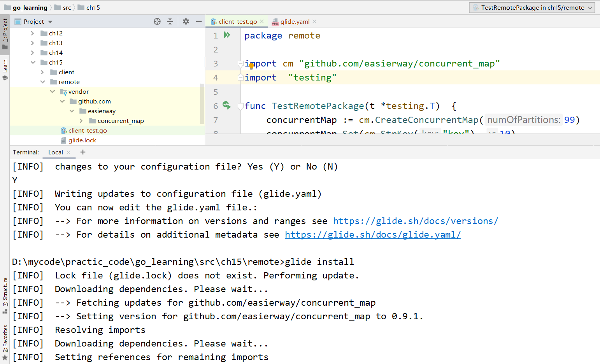Open the TestRemotePackage run configuration dropdown
Screen dimensions: 600x364
532,8
